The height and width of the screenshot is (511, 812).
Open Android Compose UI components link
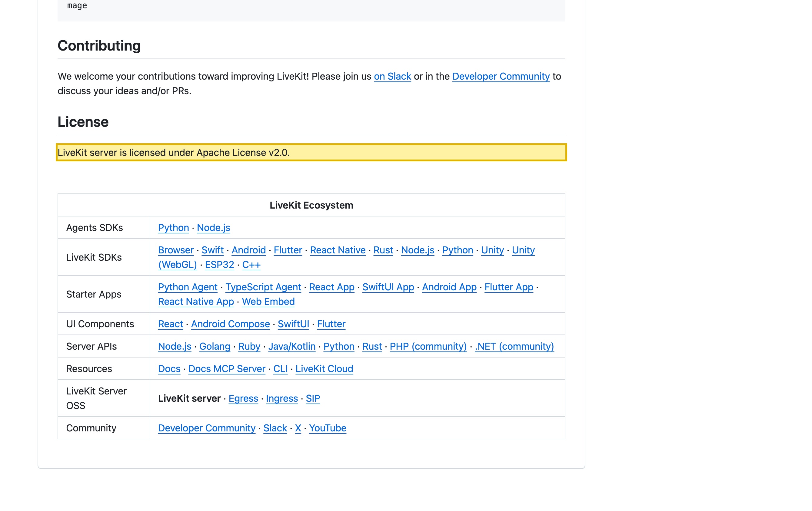click(230, 324)
